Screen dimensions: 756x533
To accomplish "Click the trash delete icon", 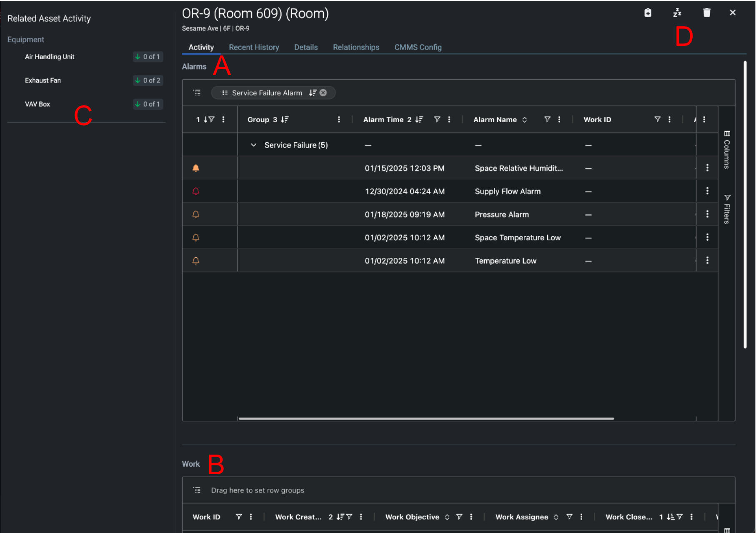I will point(706,13).
